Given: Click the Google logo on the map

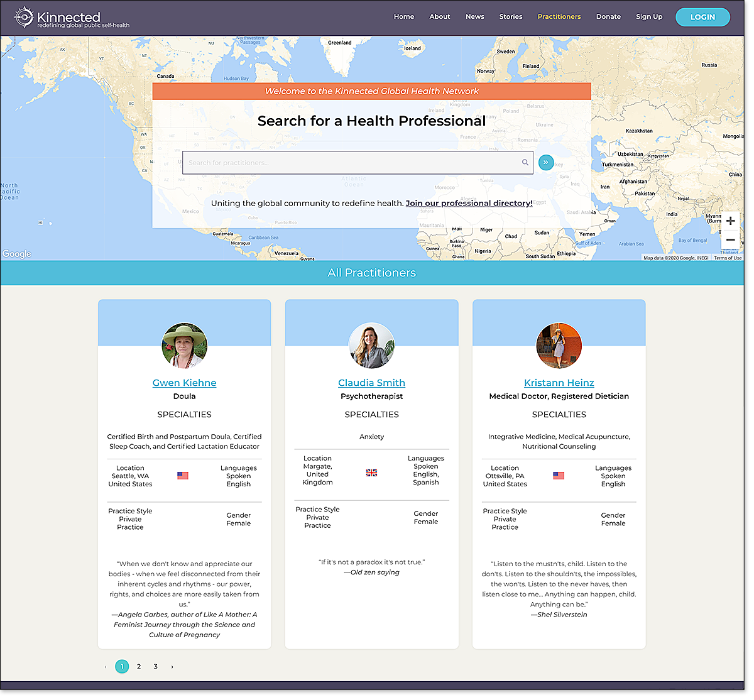Looking at the screenshot, I should click(17, 254).
